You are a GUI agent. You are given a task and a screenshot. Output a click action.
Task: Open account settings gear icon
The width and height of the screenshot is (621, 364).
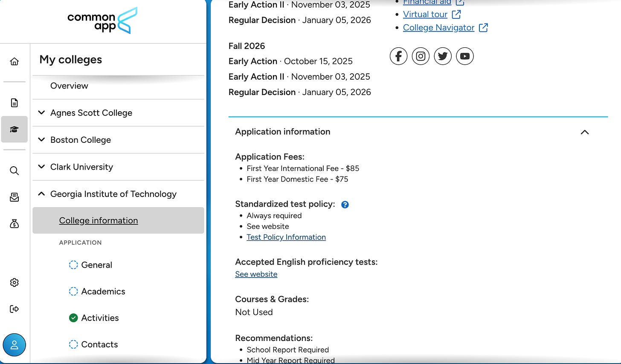point(15,283)
